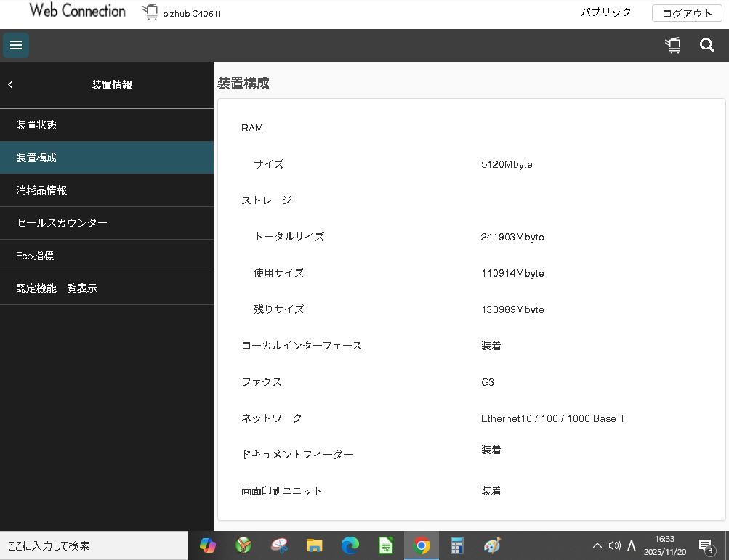This screenshot has height=560, width=729.
Task: Open 認定機能一覧表示 menu item
Action: tap(57, 288)
